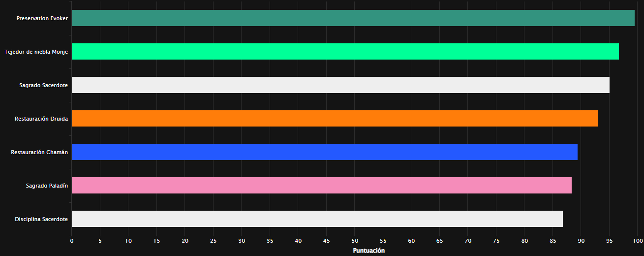Select the blue Restauración Chamán bar
The width and height of the screenshot is (644, 256).
click(x=324, y=152)
